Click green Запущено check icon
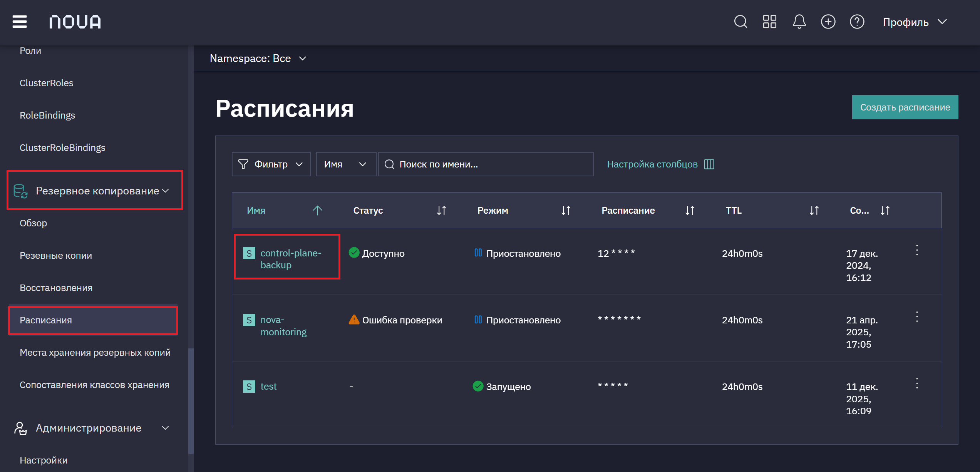 [x=478, y=386]
